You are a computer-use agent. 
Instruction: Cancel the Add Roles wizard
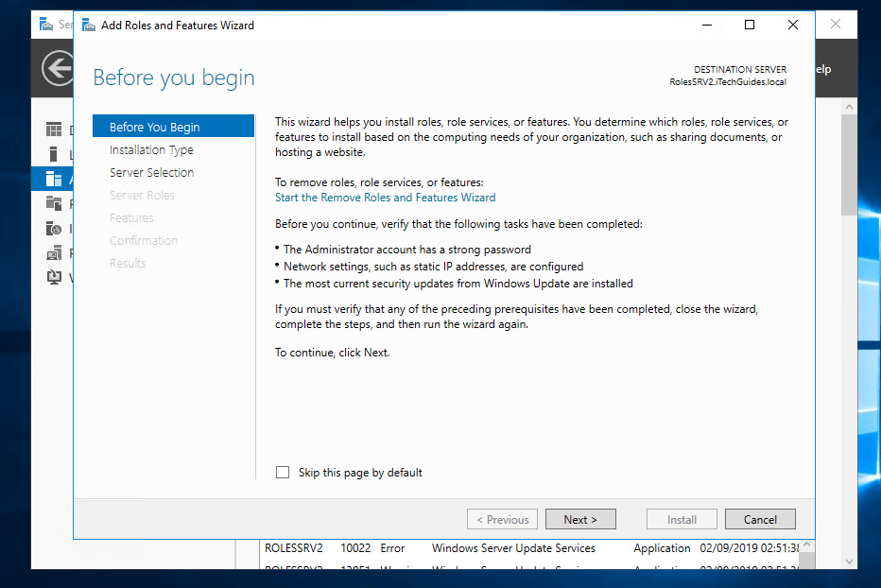[x=760, y=518]
